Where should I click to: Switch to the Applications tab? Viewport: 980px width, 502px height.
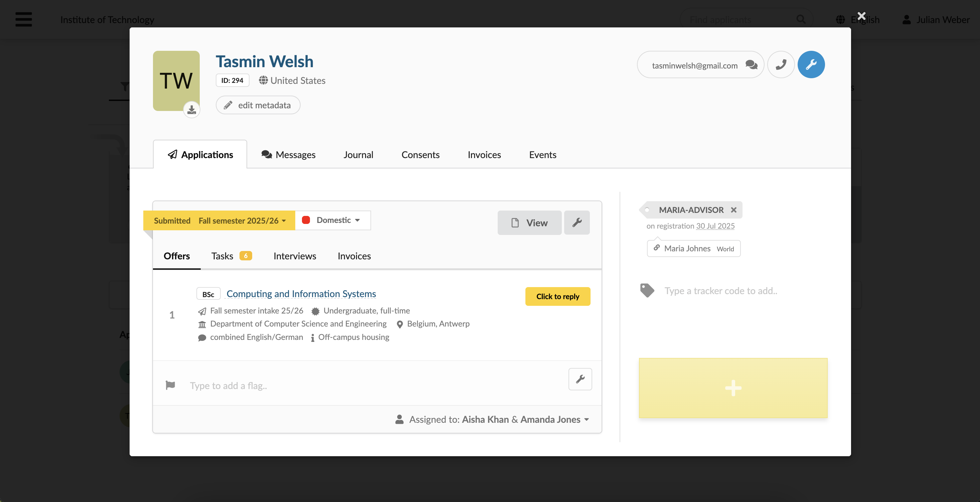tap(200, 154)
